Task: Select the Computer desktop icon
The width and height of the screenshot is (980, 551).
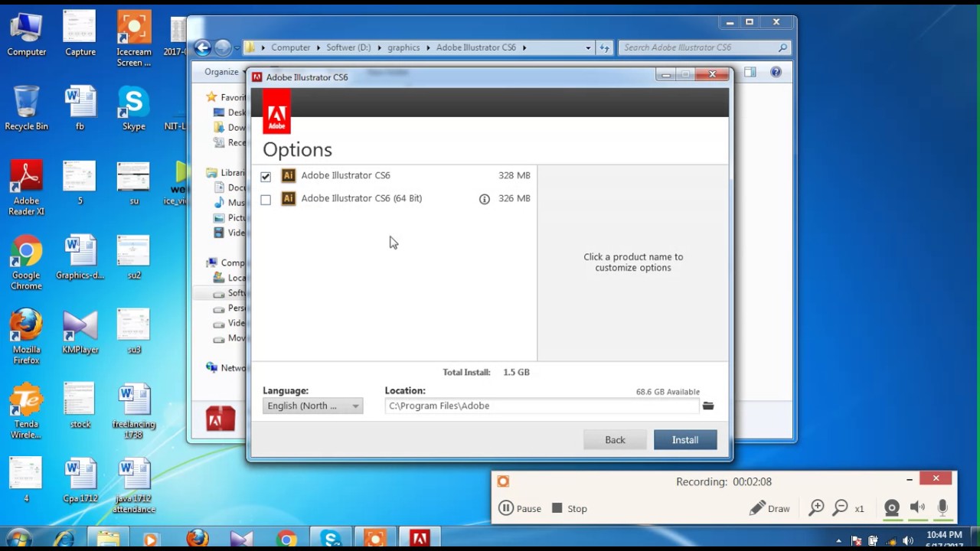Action: point(26,34)
